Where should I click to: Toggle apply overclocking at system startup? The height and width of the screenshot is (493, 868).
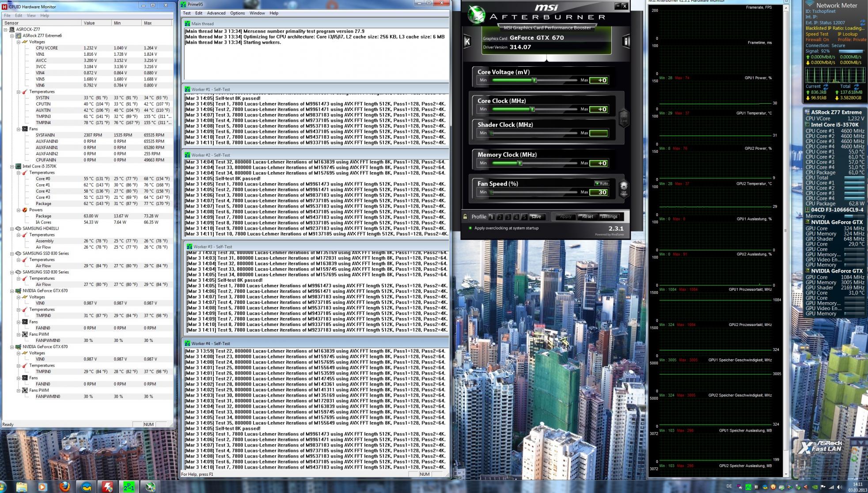click(470, 228)
